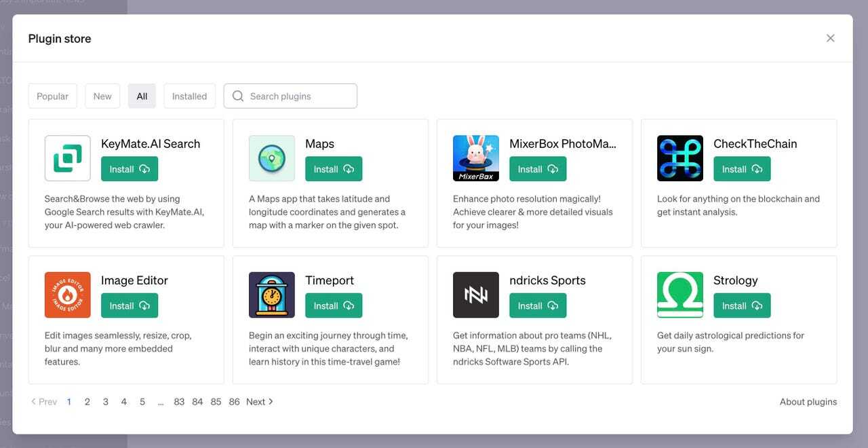Click the KeyMate.AI Search plugin icon

click(68, 158)
